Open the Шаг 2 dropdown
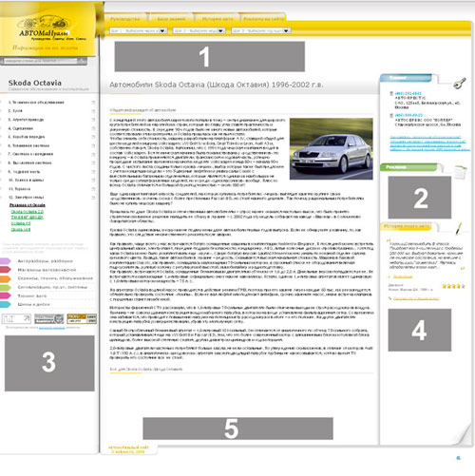 [199, 30]
